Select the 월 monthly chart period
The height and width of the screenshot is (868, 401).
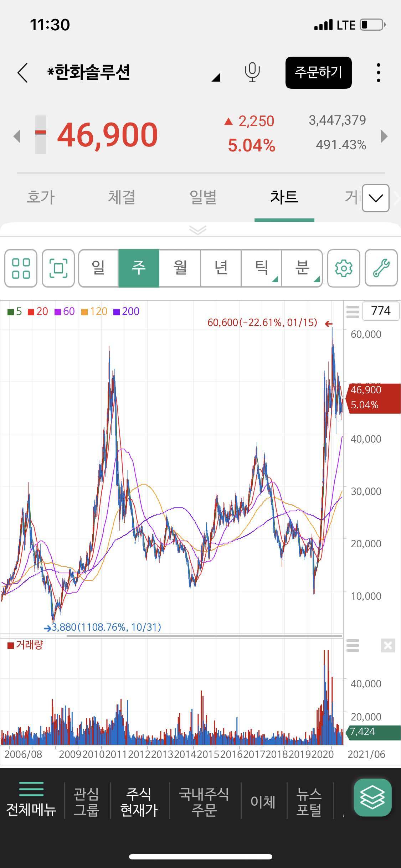(180, 268)
